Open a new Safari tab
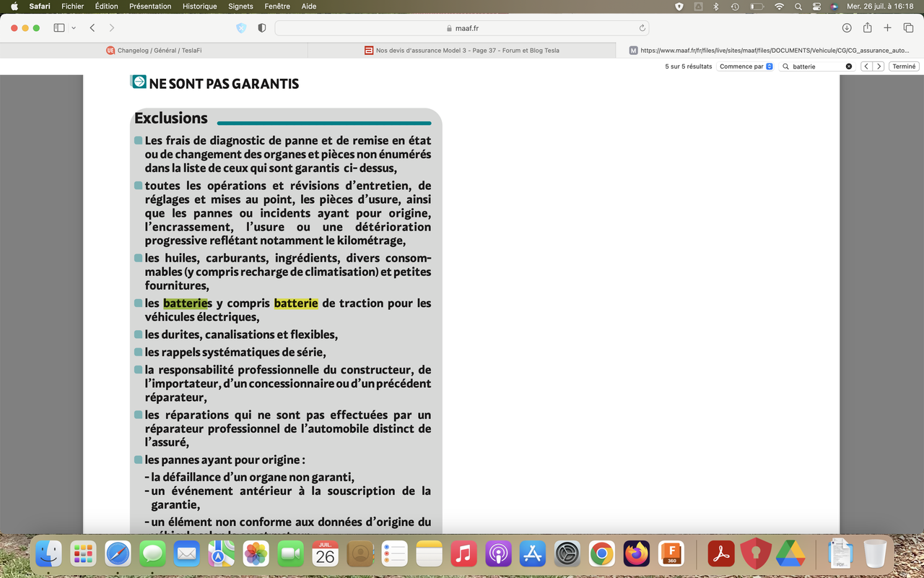The image size is (924, 578). [888, 27]
